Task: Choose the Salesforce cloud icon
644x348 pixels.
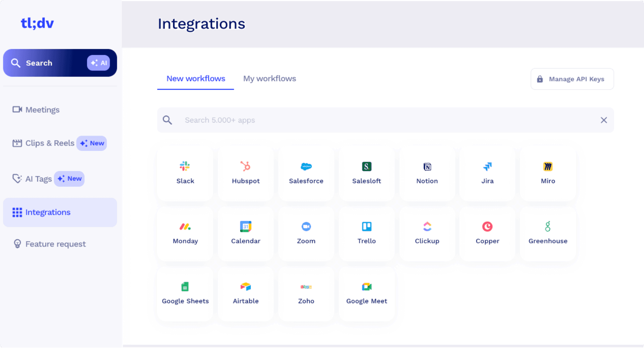Action: pos(306,167)
